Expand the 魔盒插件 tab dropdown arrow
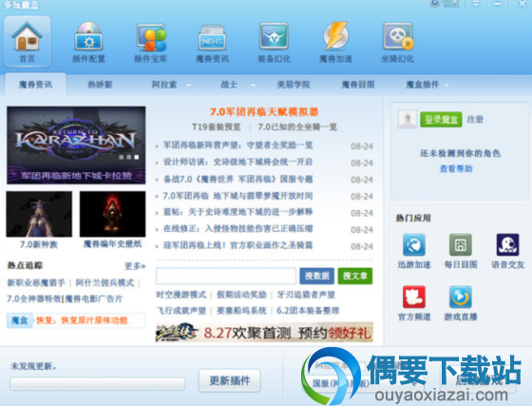532x406 pixels. click(x=446, y=86)
